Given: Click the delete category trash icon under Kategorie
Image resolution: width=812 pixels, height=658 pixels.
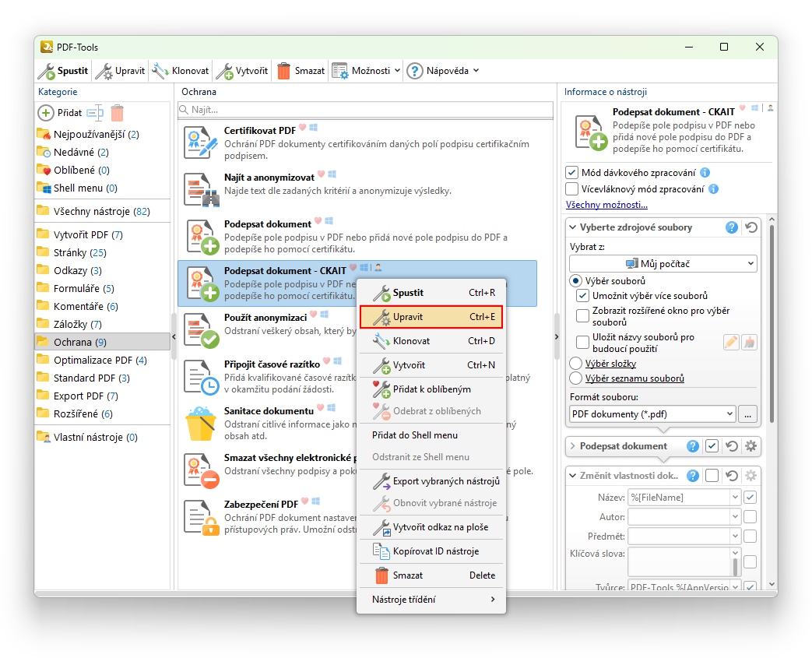Looking at the screenshot, I should pyautogui.click(x=118, y=113).
